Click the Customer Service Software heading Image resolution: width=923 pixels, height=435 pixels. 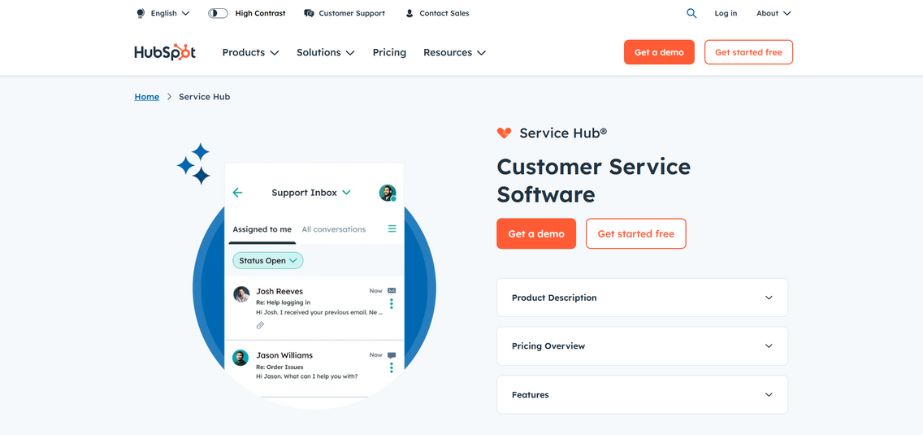(x=593, y=180)
